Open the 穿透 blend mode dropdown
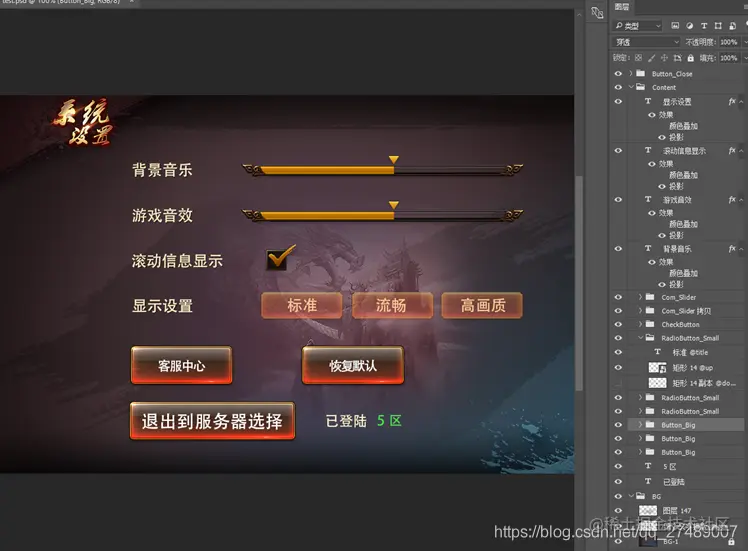748x551 pixels. point(646,42)
